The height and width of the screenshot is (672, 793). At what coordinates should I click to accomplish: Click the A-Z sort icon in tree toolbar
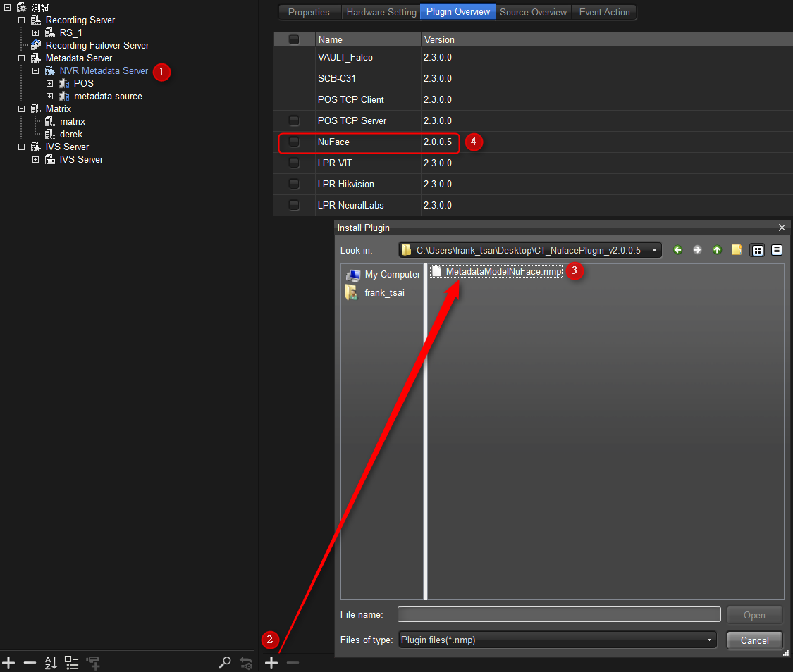51,662
